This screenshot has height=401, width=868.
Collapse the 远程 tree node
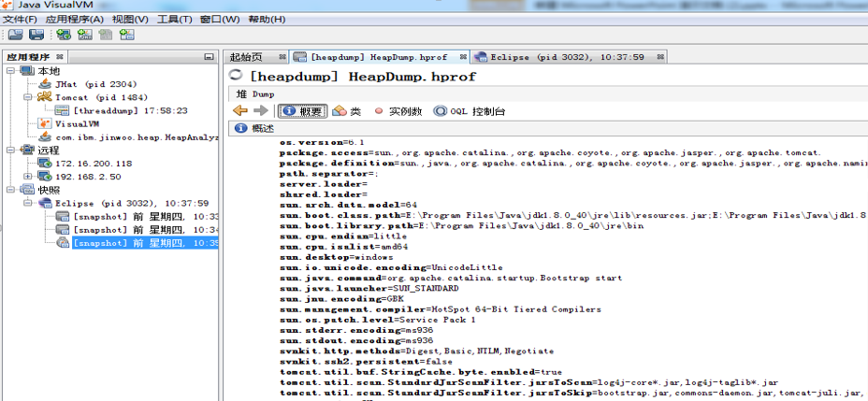(x=10, y=150)
